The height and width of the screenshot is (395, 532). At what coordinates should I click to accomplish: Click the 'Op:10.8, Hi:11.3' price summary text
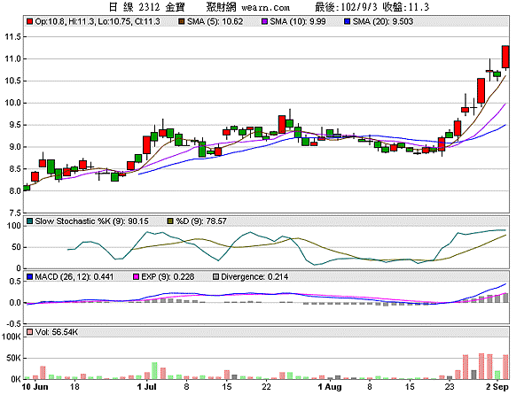pyautogui.click(x=65, y=21)
